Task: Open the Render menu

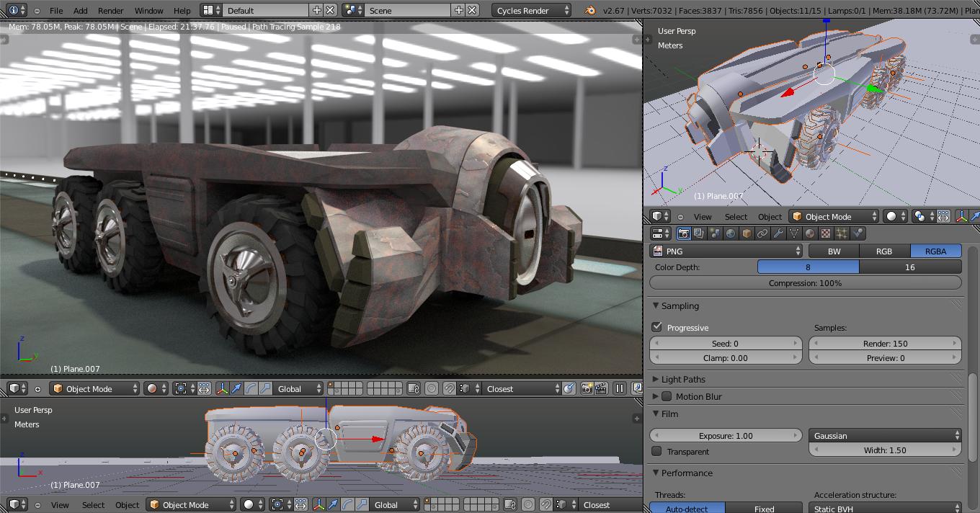Action: pos(110,10)
